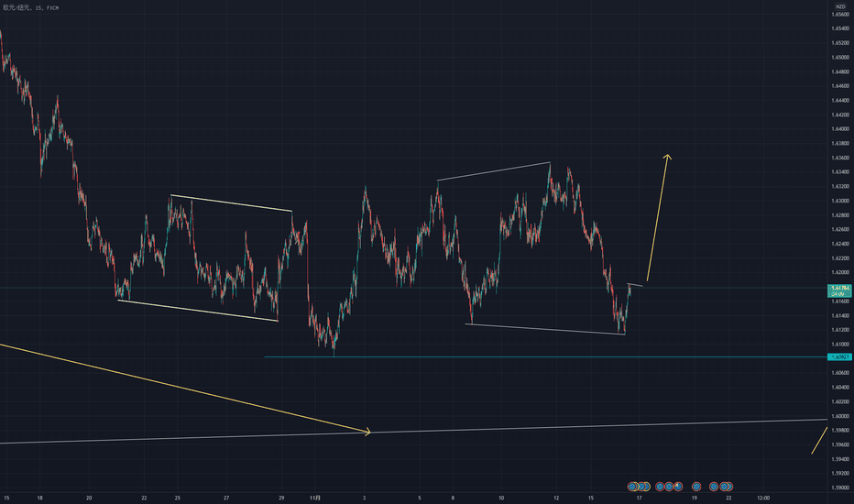Open the event icon directly left of the flag-badged one
The width and height of the screenshot is (854, 504).
click(669, 487)
